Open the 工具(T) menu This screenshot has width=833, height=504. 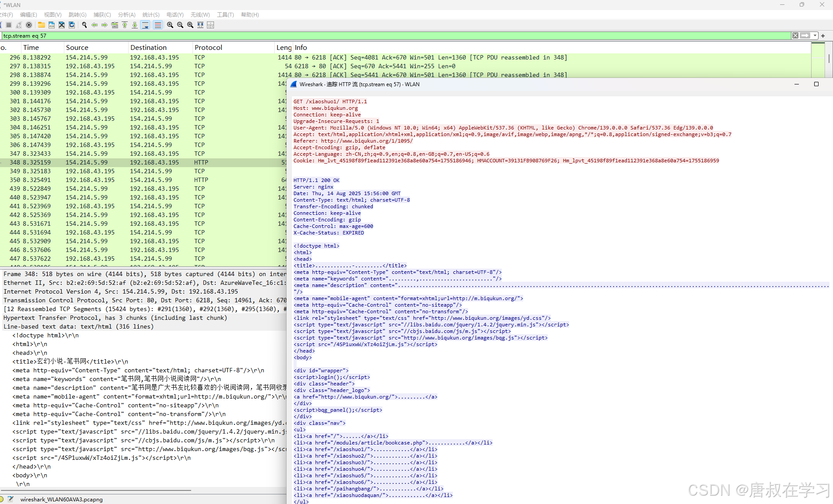(x=225, y=15)
